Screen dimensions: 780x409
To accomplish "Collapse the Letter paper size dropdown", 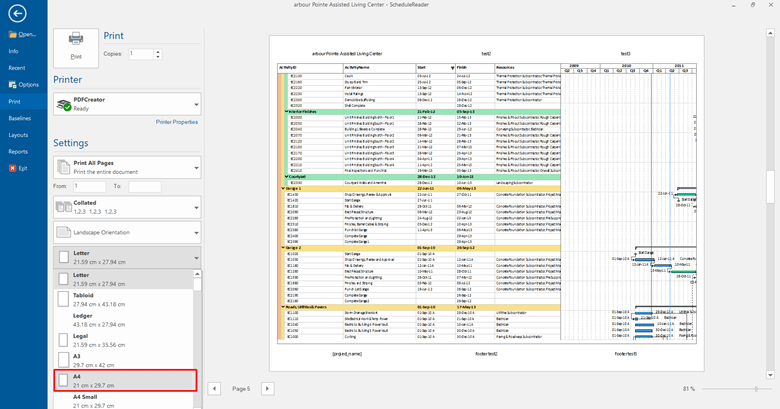I will click(127, 257).
